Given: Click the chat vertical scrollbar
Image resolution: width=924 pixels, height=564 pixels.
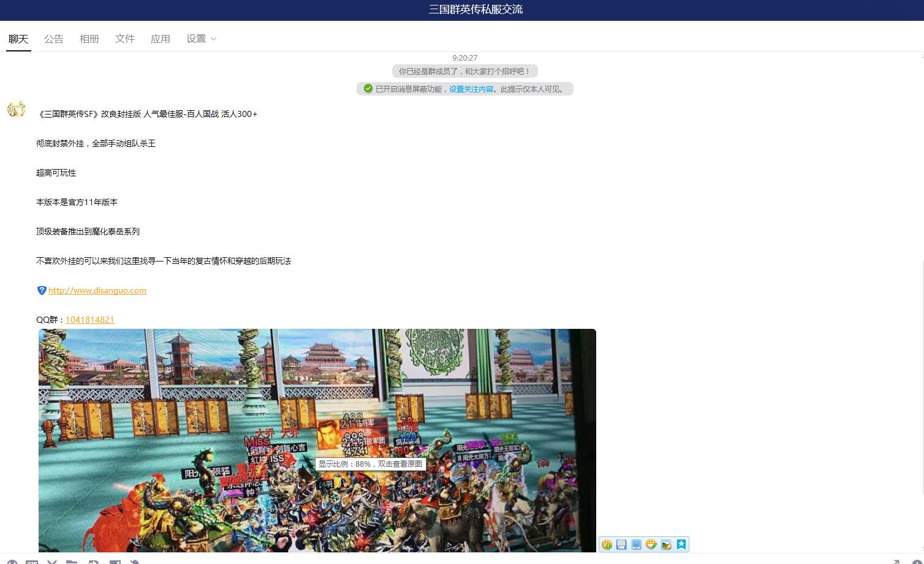Looking at the screenshot, I should [x=922, y=377].
